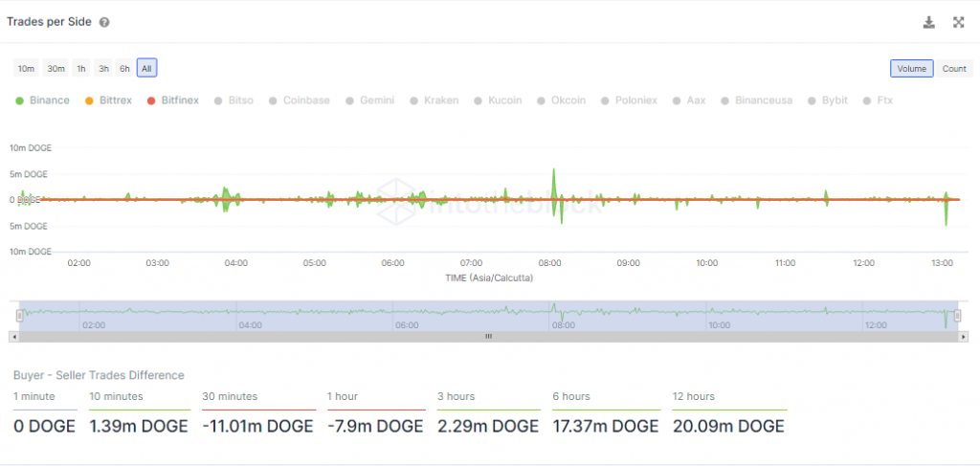Screen dimensions: 980x466
Task: Show the Bybit exchange data
Action: pyautogui.click(x=828, y=100)
